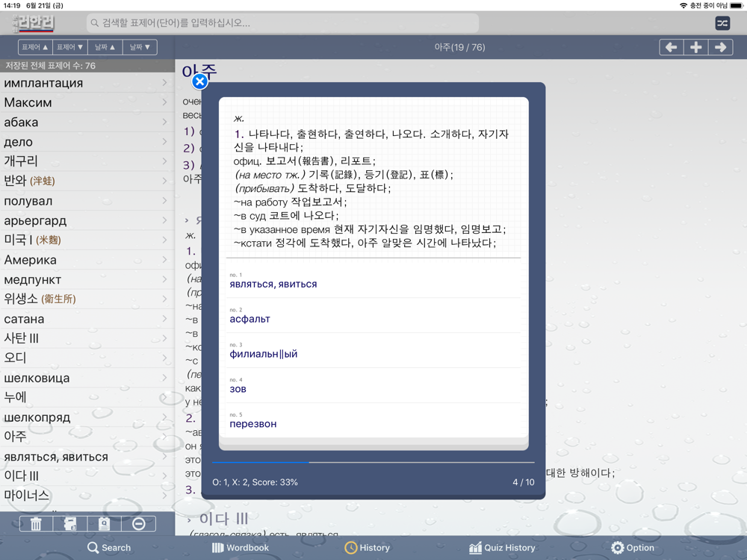Viewport: 747px width, 560px height.
Task: Sort by 표제어 descending
Action: pos(70,47)
